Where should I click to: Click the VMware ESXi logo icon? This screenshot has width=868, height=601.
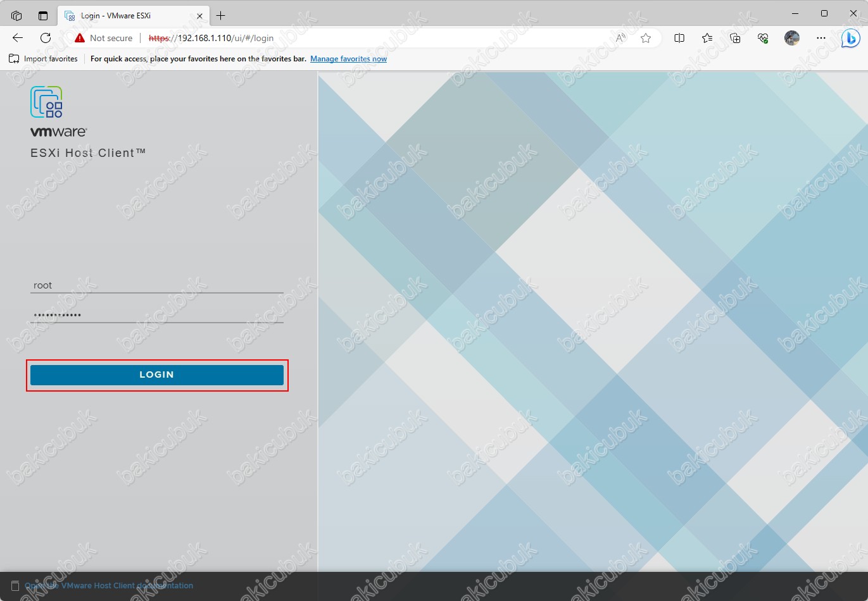[x=47, y=102]
